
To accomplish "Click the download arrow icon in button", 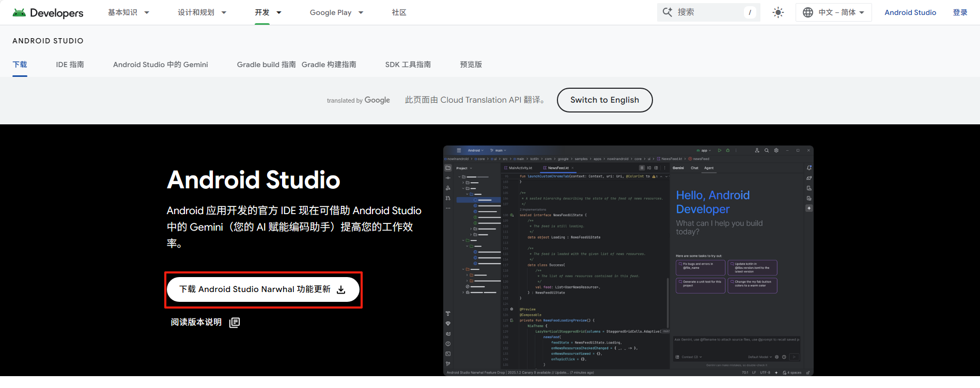I will tap(341, 290).
